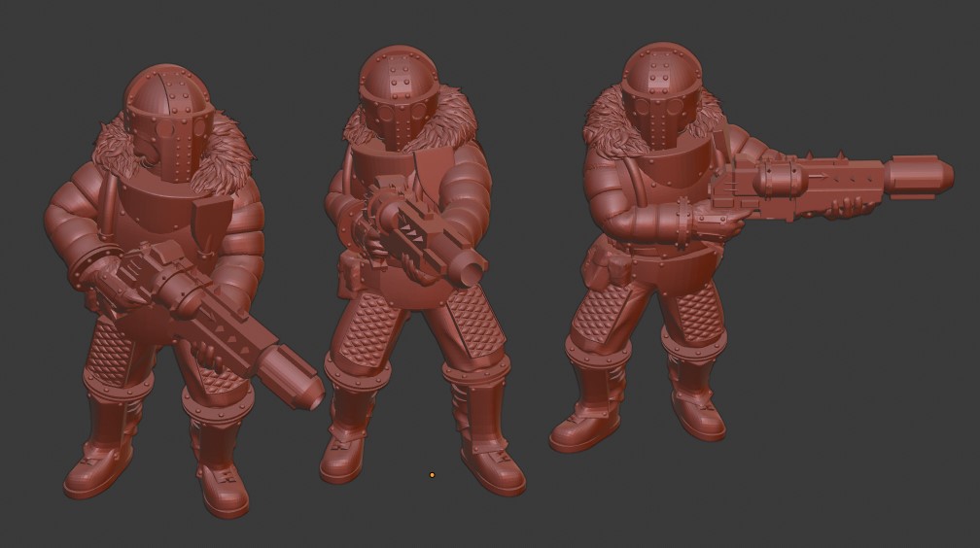
Task: Click the orange origin point dot
Action: [432, 475]
